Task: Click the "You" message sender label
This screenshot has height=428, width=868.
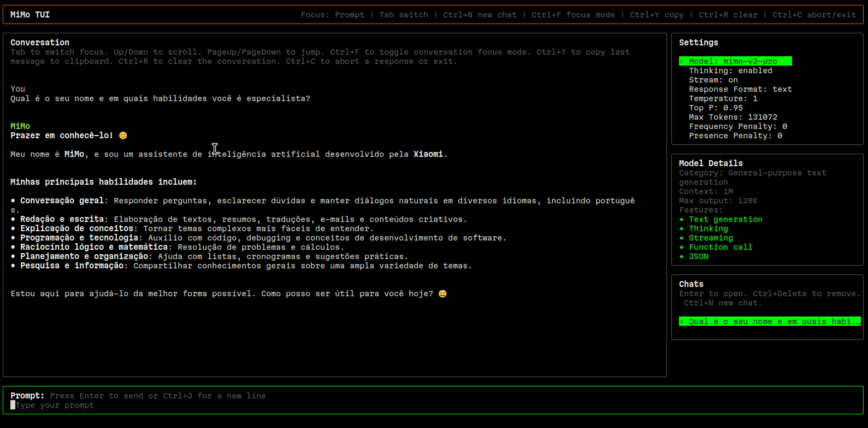Action: (x=17, y=89)
